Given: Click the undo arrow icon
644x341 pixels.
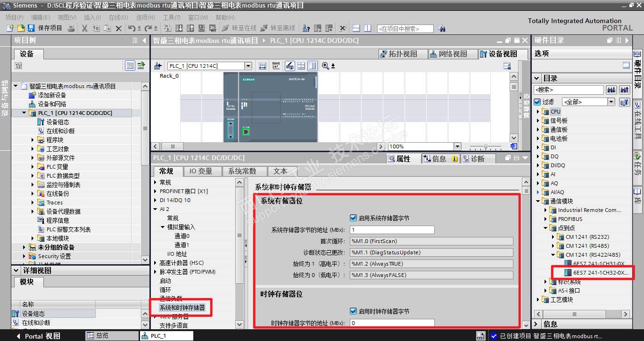Looking at the screenshot, I should pos(132,28).
